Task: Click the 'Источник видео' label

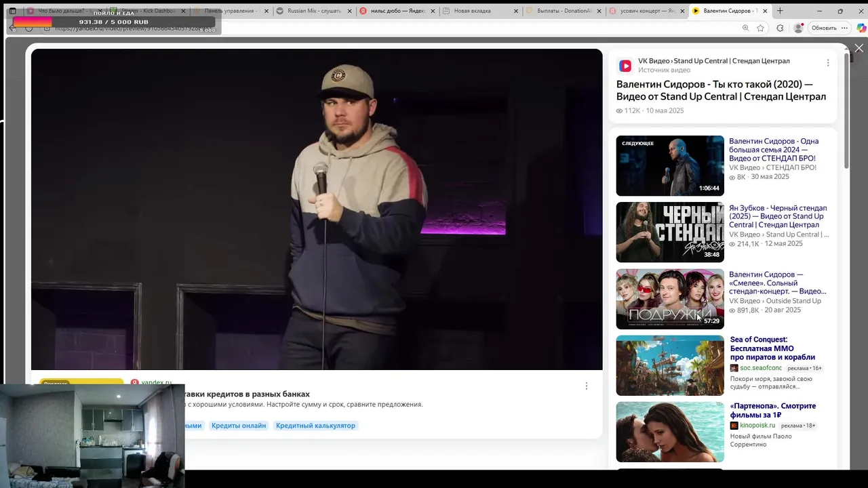Action: coord(665,70)
